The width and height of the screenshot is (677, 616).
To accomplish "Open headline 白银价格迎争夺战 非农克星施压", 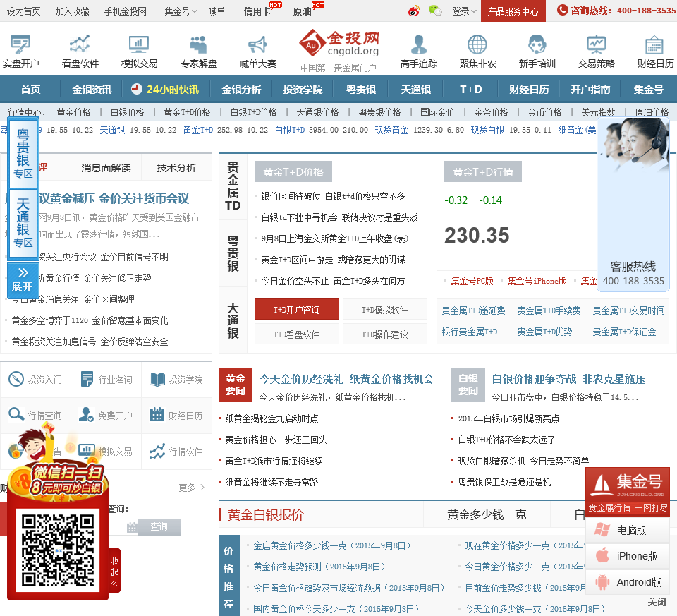I will 568,380.
